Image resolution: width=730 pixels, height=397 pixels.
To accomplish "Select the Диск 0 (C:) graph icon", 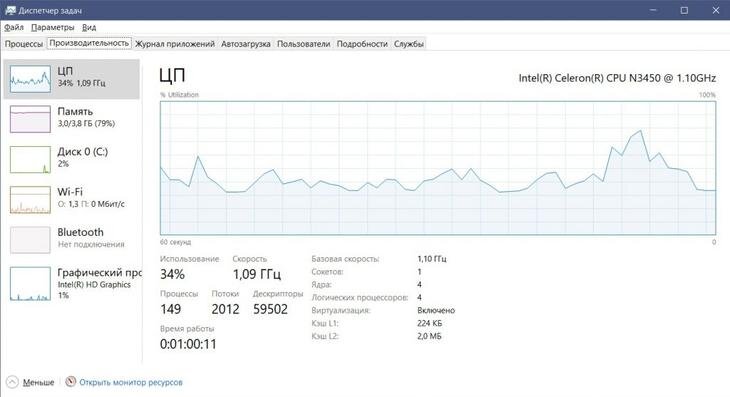I will pyautogui.click(x=30, y=159).
